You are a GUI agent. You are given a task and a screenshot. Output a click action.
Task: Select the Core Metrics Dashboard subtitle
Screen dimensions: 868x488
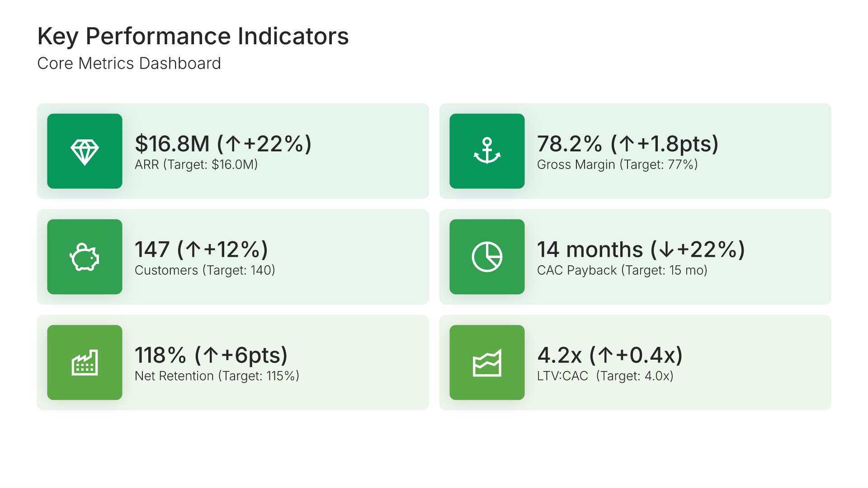129,64
